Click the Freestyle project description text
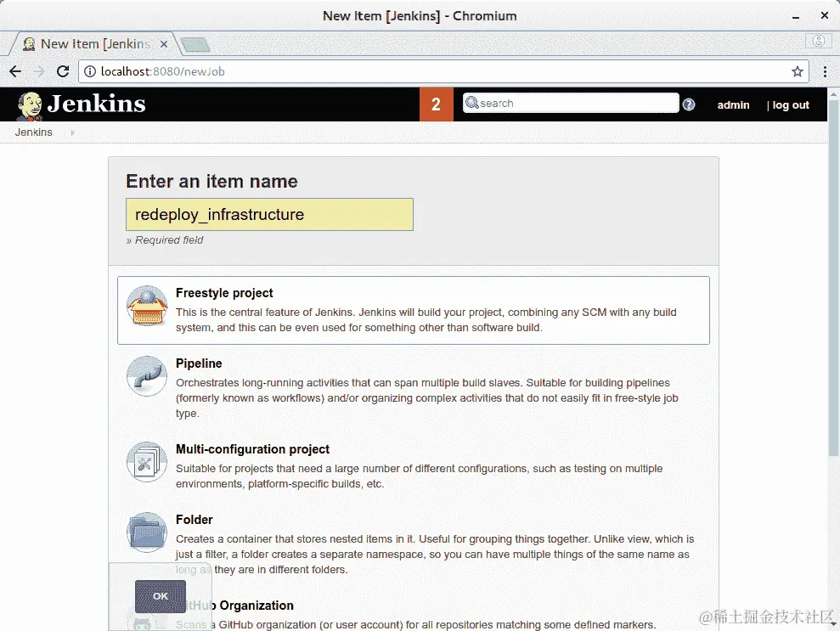 pyautogui.click(x=426, y=320)
